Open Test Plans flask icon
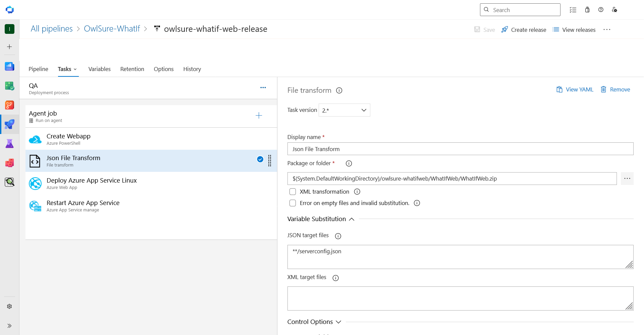 click(9, 144)
